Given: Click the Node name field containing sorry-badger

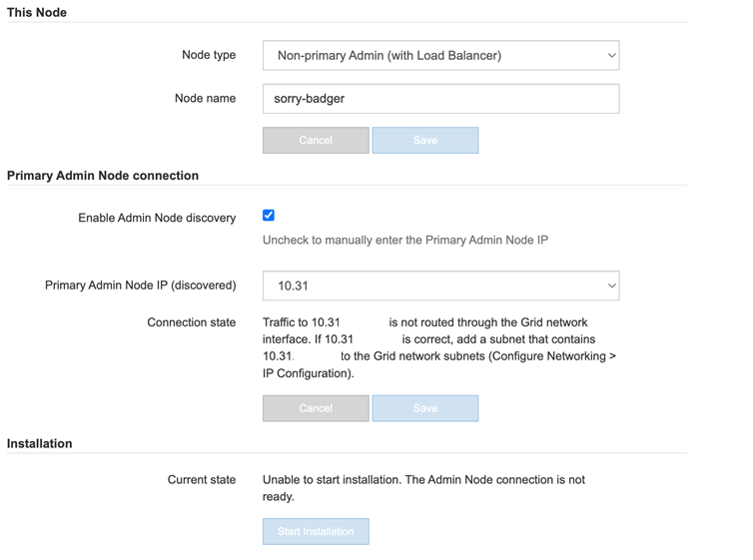Looking at the screenshot, I should (440, 99).
